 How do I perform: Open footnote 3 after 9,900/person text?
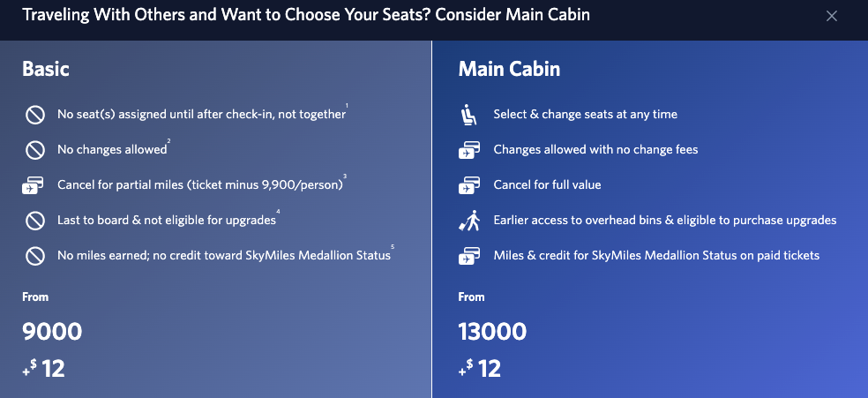tap(345, 177)
